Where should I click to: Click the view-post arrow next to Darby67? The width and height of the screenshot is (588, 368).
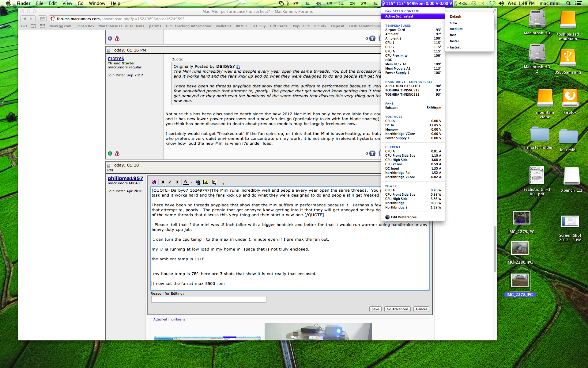tap(238, 67)
